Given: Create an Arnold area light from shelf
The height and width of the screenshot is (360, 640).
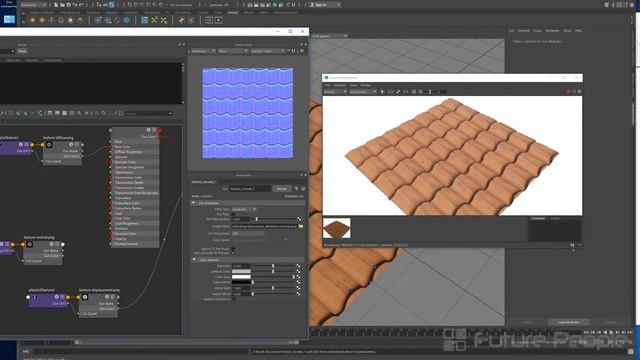Looking at the screenshot, I should coord(33,20).
